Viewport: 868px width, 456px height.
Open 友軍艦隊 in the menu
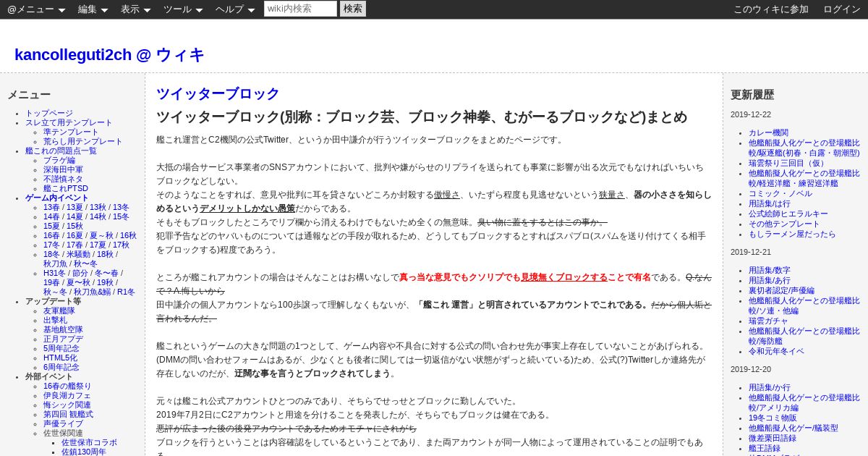pos(59,311)
